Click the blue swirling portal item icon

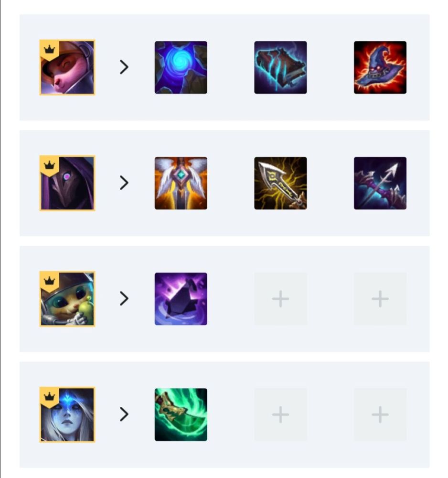pyautogui.click(x=181, y=67)
